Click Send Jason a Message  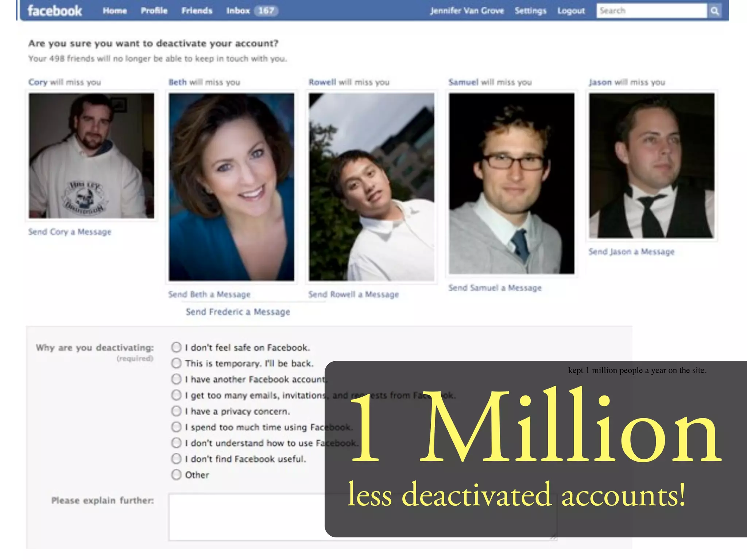[631, 252]
